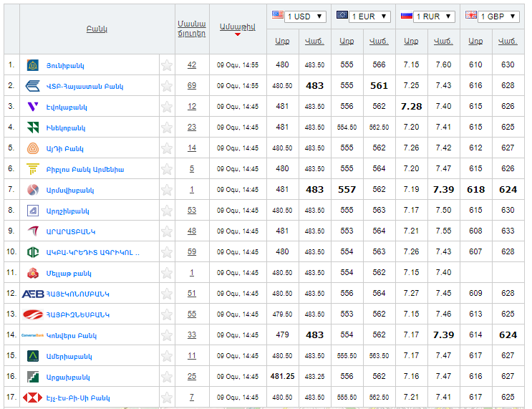This screenshot has width=532, height=409.
Task: Sort by USD buy rate column header
Action: click(x=282, y=41)
